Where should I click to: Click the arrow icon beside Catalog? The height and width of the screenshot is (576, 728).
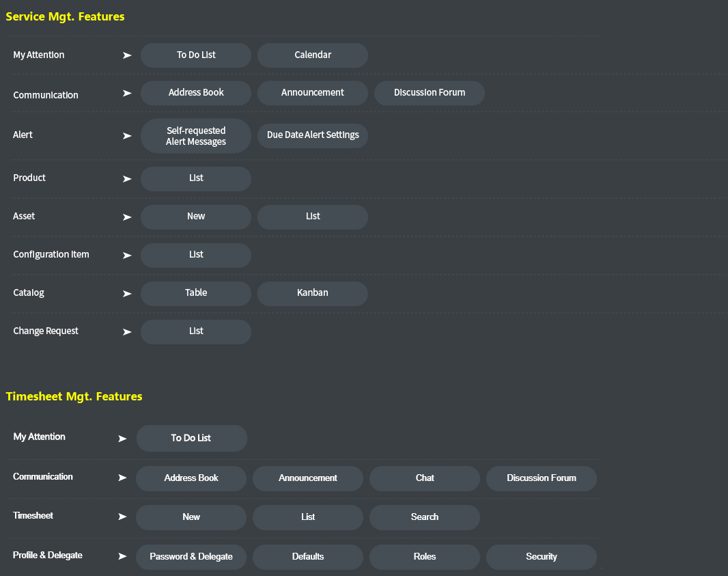click(x=127, y=294)
